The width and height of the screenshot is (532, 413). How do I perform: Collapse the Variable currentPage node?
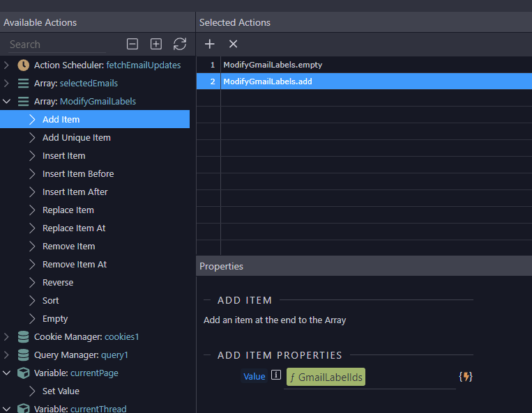pyautogui.click(x=7, y=373)
